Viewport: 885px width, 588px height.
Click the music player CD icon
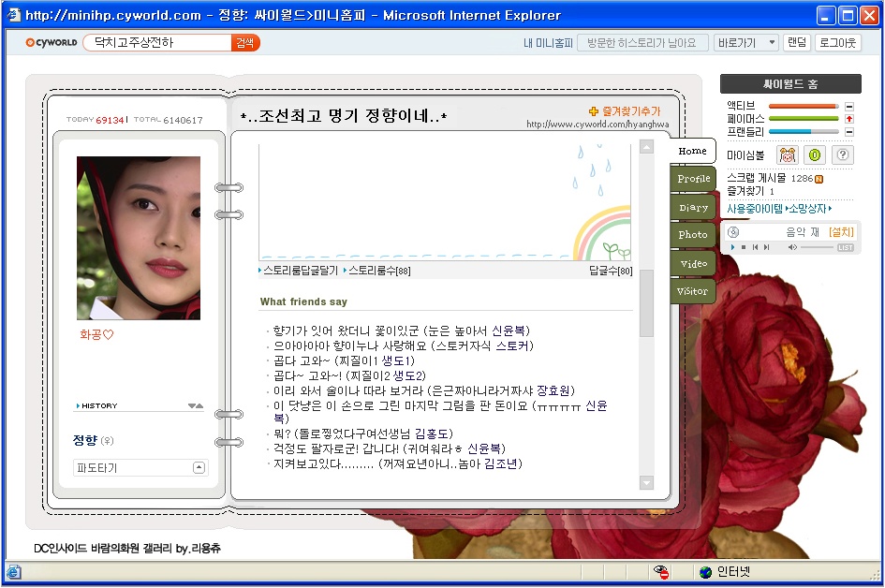[733, 232]
